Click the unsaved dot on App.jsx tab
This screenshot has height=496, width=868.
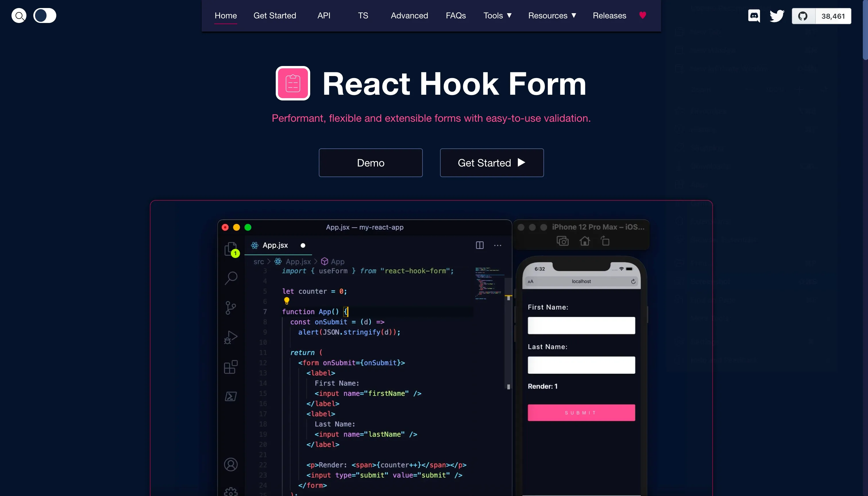click(x=303, y=245)
